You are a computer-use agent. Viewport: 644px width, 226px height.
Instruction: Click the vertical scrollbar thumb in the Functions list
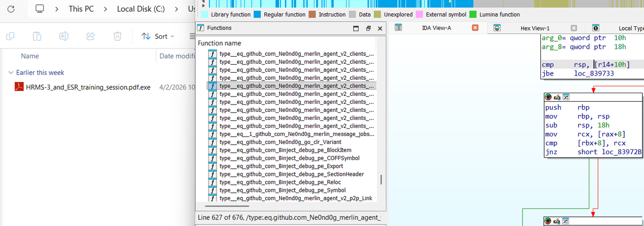tap(381, 179)
